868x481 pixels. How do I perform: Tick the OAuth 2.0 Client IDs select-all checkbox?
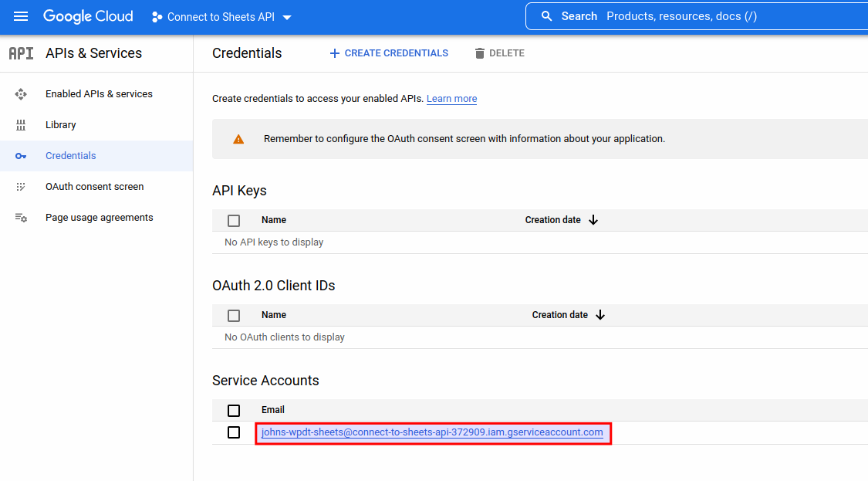(x=234, y=315)
